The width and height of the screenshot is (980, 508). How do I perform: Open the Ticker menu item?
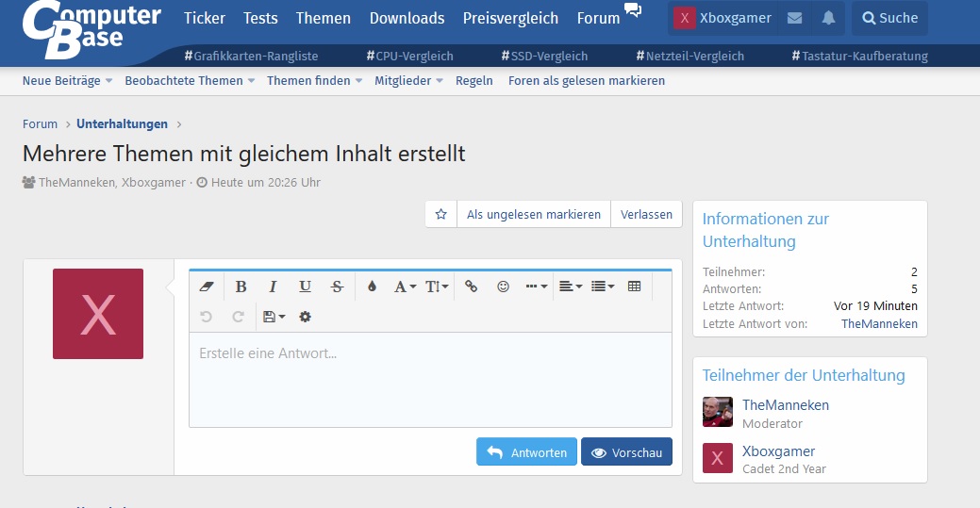[205, 18]
